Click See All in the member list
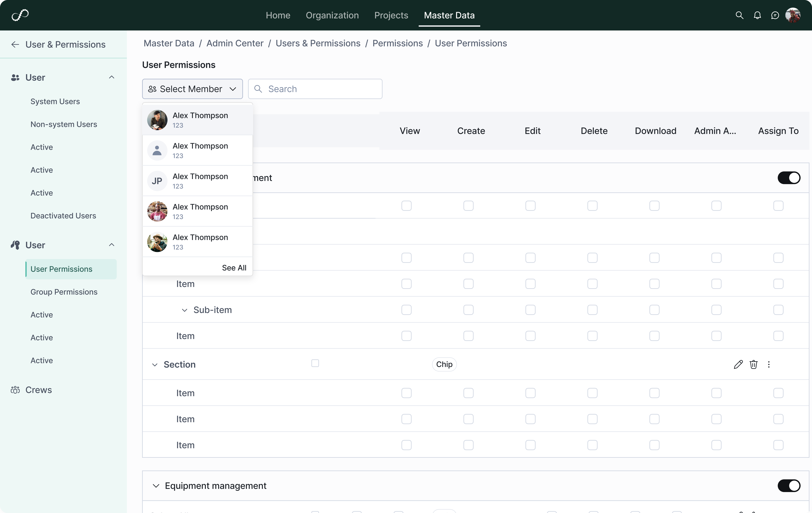The width and height of the screenshot is (812, 513). [234, 267]
